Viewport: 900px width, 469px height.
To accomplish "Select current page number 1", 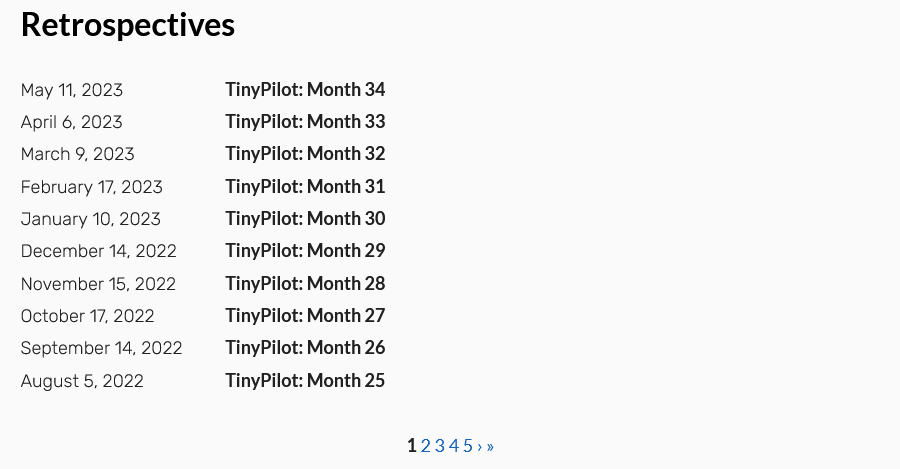I will click(412, 446).
